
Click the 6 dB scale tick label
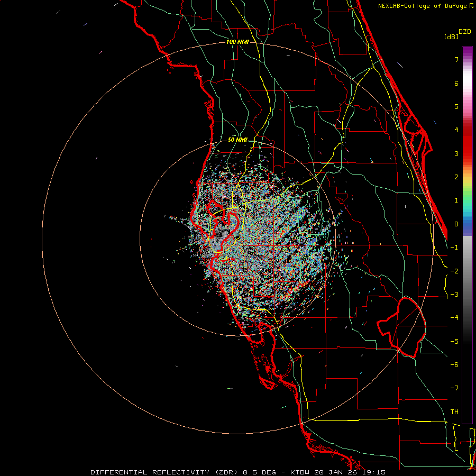[456, 83]
